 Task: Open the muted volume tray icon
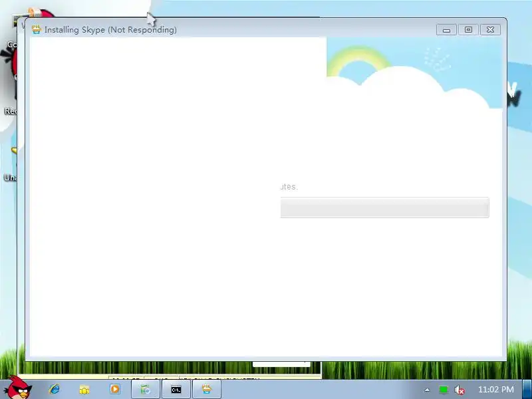tap(460, 390)
